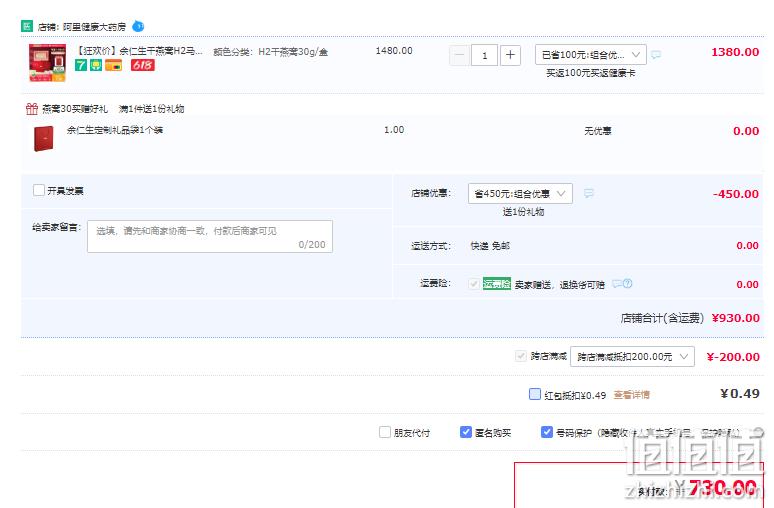
Task: Toggle the 跨店满减 cross-store discount checkbox
Action: click(x=520, y=356)
